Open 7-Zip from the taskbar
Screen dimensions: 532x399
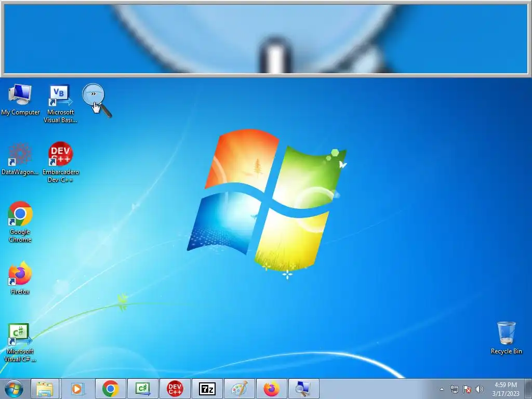click(x=207, y=389)
